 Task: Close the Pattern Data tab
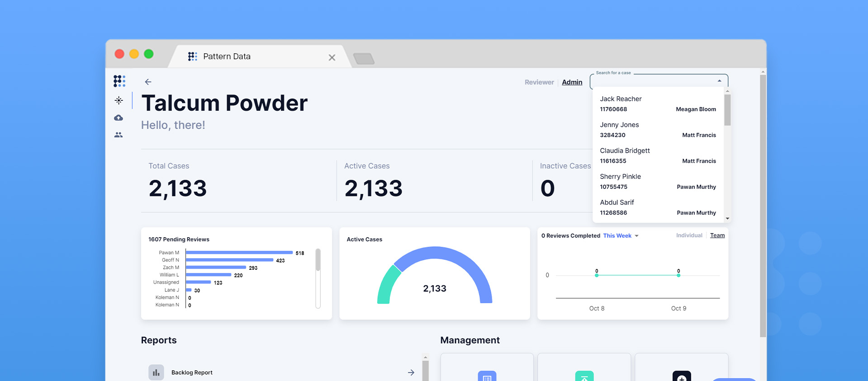pyautogui.click(x=332, y=57)
